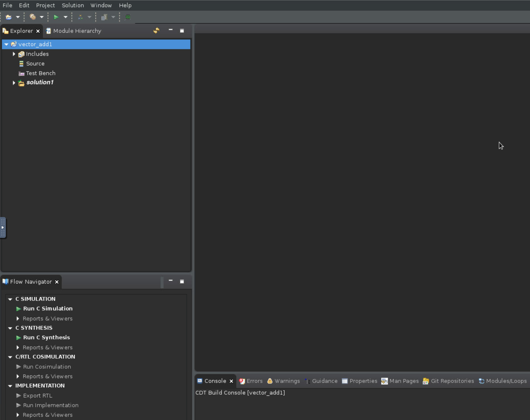Click the green Run toolbar icon
Image resolution: width=530 pixels, height=420 pixels.
(x=56, y=17)
